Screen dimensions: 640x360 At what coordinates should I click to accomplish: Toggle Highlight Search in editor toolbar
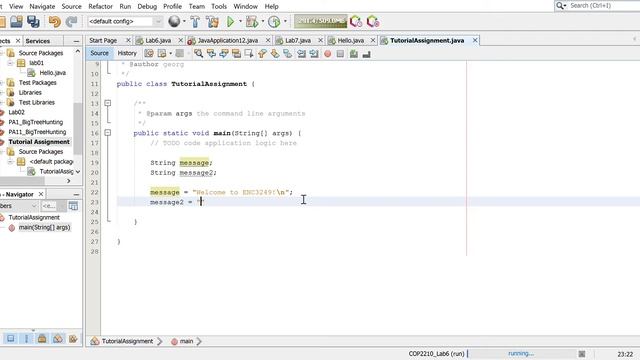236,54
